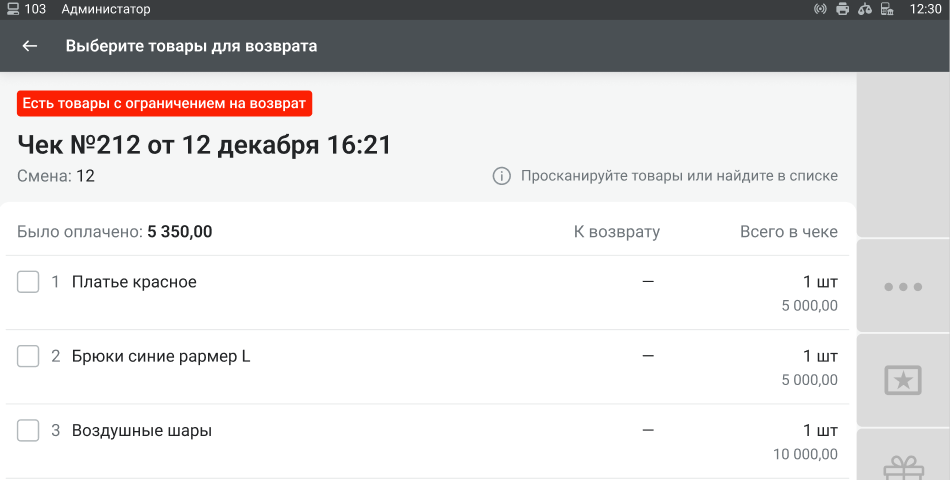Click the terminal 103 computer icon
950x480 pixels.
point(13,9)
